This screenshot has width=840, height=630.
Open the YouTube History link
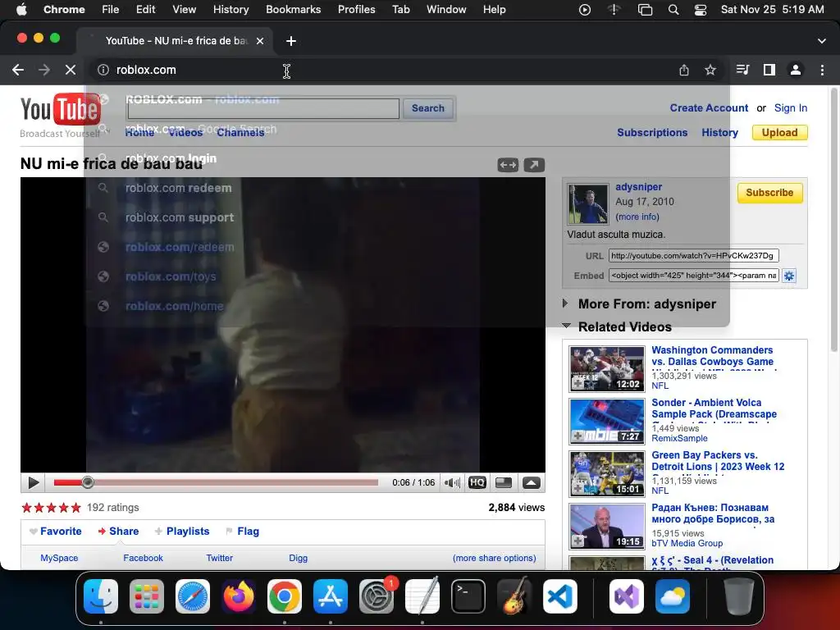pos(719,132)
